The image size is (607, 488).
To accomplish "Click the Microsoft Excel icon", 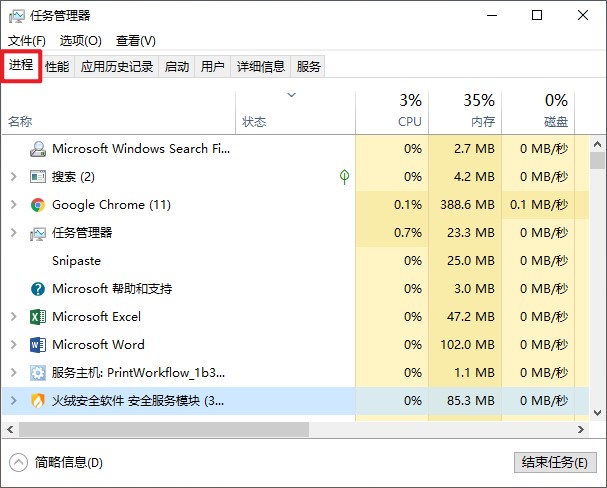I will tap(38, 317).
